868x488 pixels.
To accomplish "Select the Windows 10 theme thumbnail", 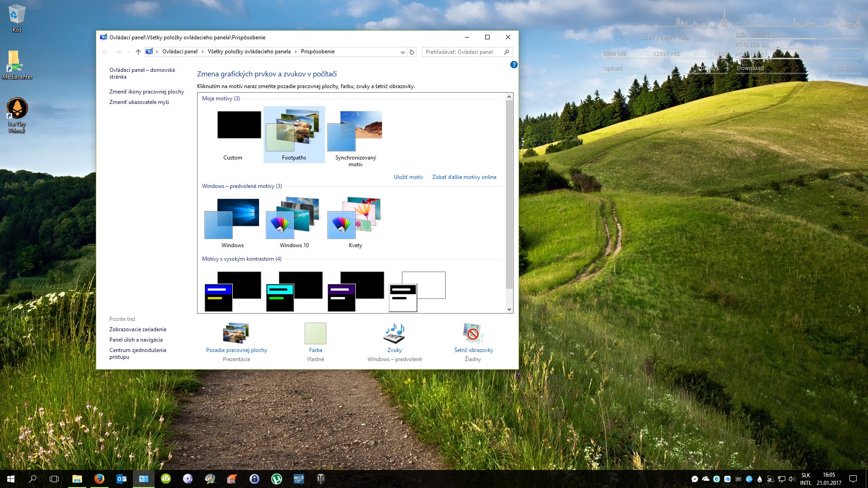I will (294, 219).
